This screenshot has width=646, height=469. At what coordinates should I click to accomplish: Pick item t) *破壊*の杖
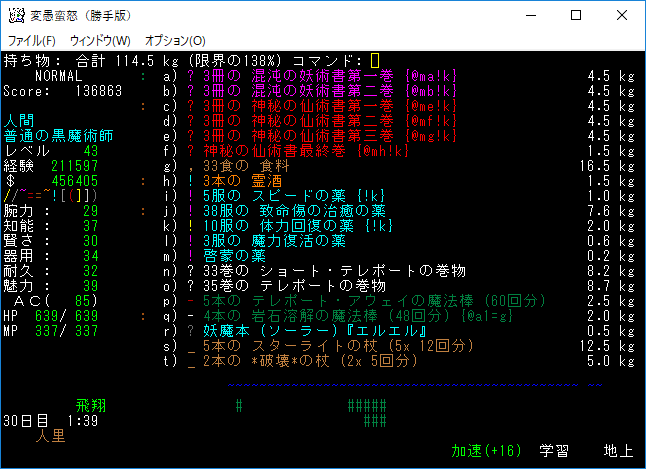pos(299,361)
